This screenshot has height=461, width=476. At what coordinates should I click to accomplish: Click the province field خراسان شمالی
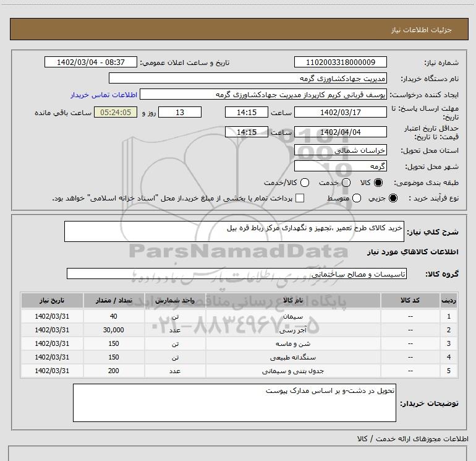[340, 150]
